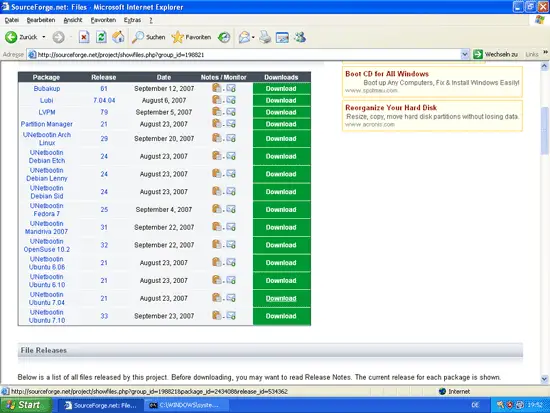The image size is (550, 413).
Task: Click the Wechseln zu go button
Action: (496, 54)
